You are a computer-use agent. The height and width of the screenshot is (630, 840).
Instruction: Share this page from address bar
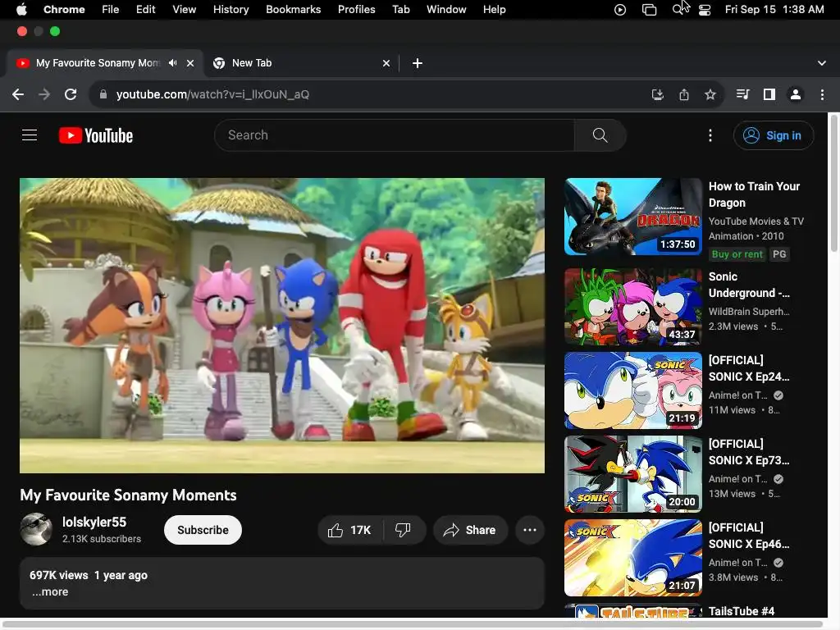[x=684, y=95]
